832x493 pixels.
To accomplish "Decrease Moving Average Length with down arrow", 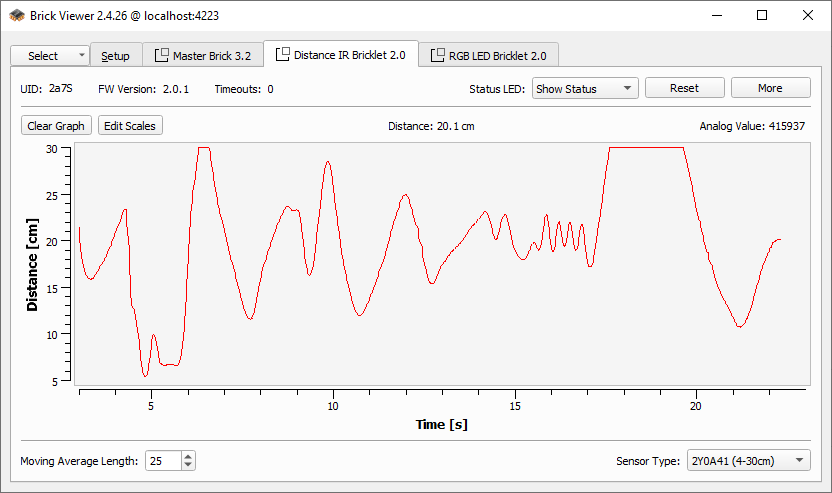I will [x=188, y=465].
